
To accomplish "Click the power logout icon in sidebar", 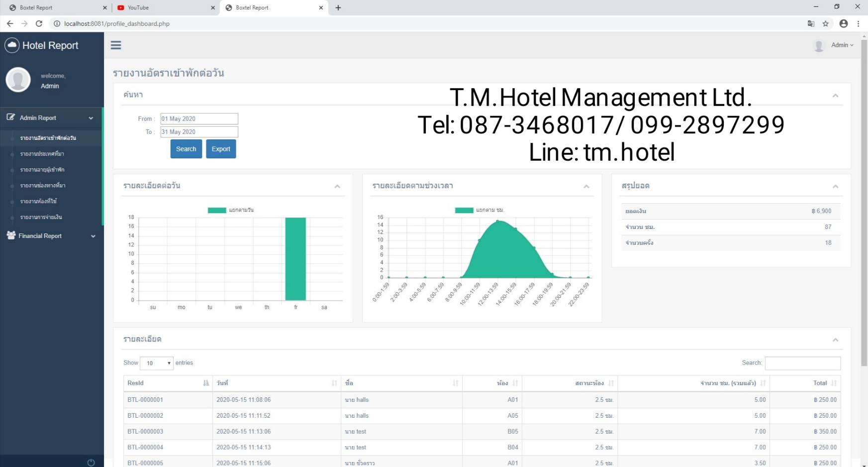I will (x=91, y=463).
